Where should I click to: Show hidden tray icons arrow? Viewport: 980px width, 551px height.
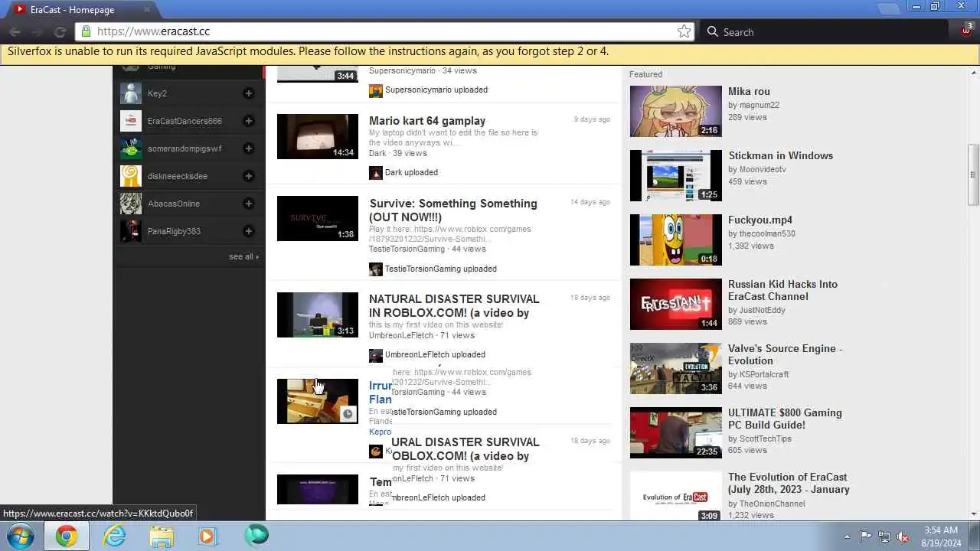pyautogui.click(x=847, y=536)
